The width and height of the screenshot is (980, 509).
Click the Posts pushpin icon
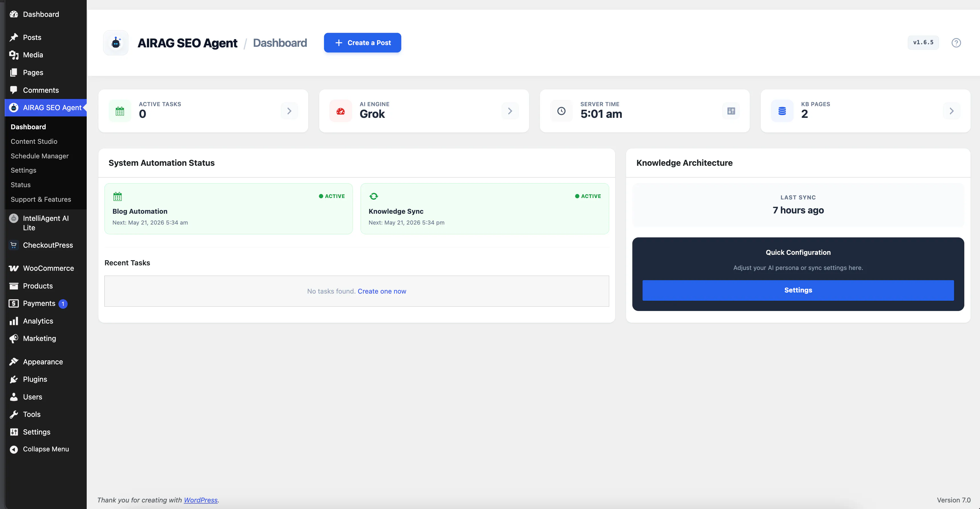(x=14, y=37)
